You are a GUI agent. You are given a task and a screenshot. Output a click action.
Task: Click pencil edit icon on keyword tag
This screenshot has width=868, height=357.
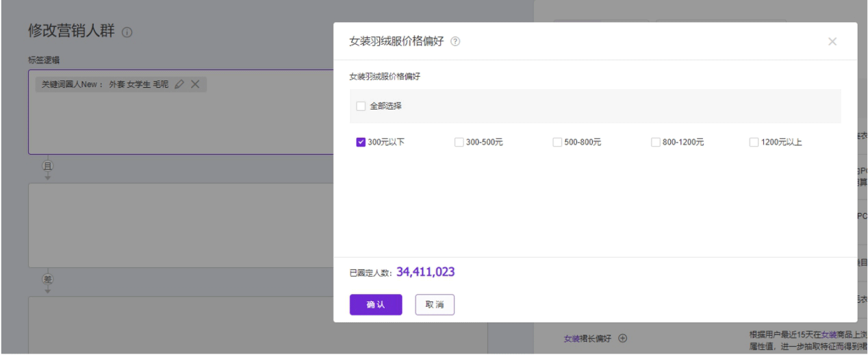tap(179, 84)
